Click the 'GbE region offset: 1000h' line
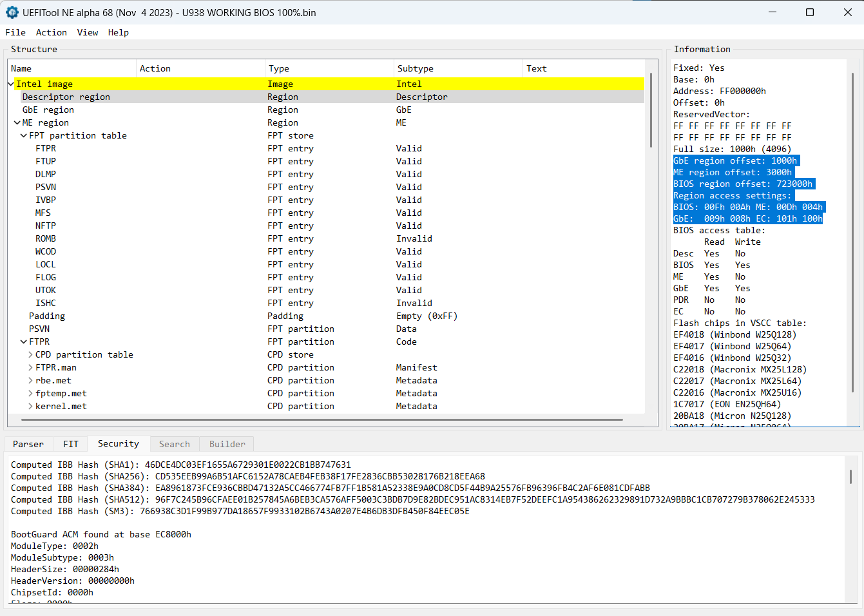This screenshot has width=864, height=616. [x=735, y=160]
